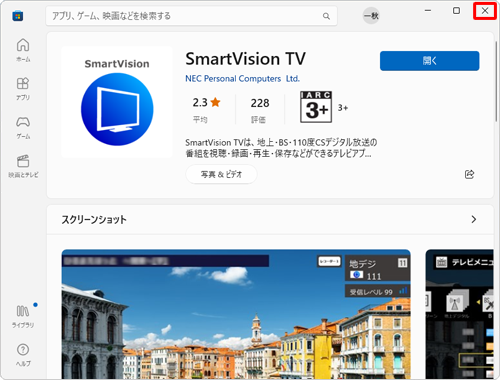Click the vertical scrollbar on the right
The height and width of the screenshot is (380, 500).
(x=496, y=80)
